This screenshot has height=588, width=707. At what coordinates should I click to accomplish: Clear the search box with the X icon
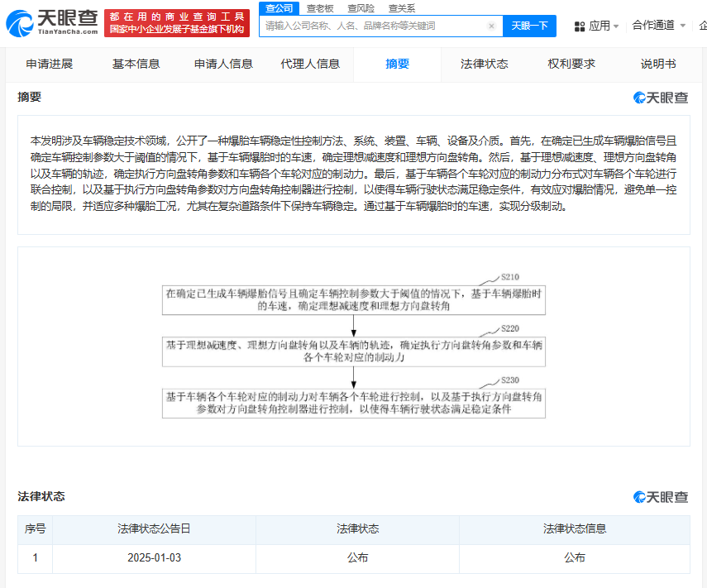491,26
